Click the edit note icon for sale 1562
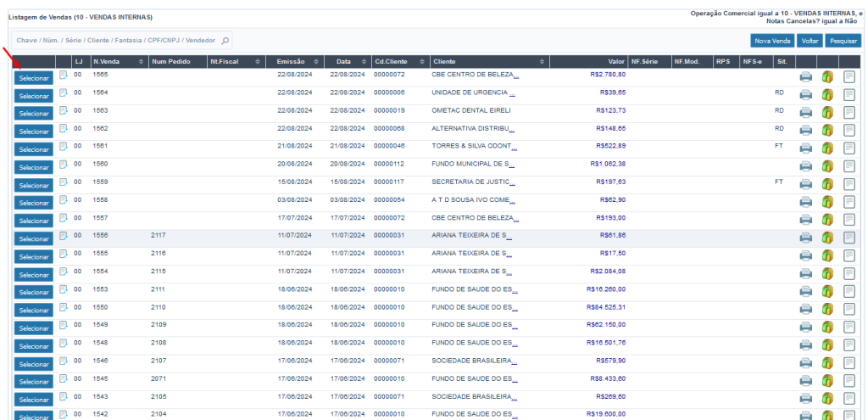The image size is (868, 420). 64,129
